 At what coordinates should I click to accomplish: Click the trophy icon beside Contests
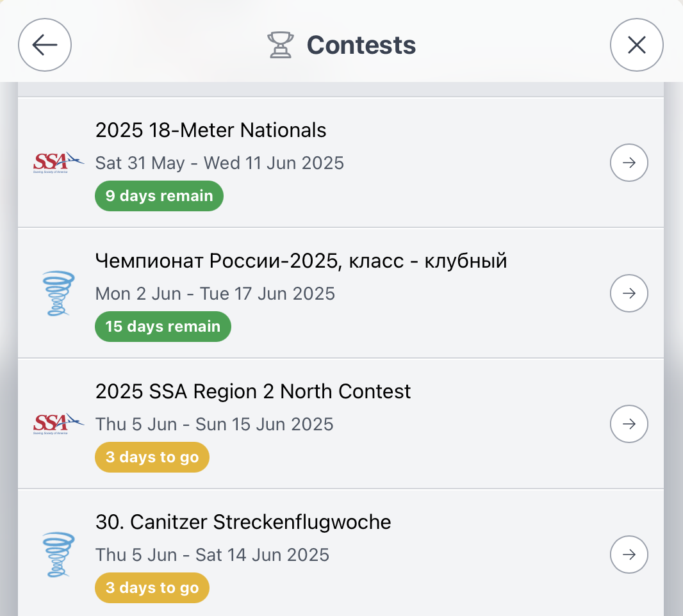pos(280,45)
